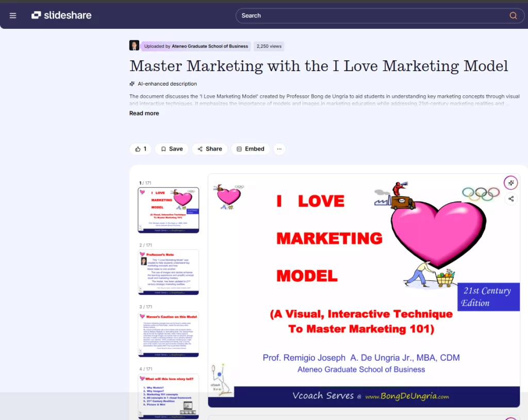Click the Share button
This screenshot has width=528, height=420.
point(209,149)
